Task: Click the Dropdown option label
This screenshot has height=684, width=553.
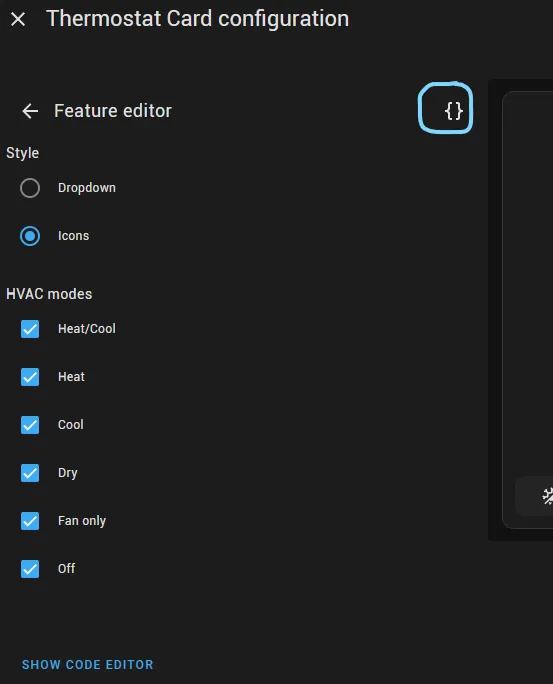Action: (87, 188)
